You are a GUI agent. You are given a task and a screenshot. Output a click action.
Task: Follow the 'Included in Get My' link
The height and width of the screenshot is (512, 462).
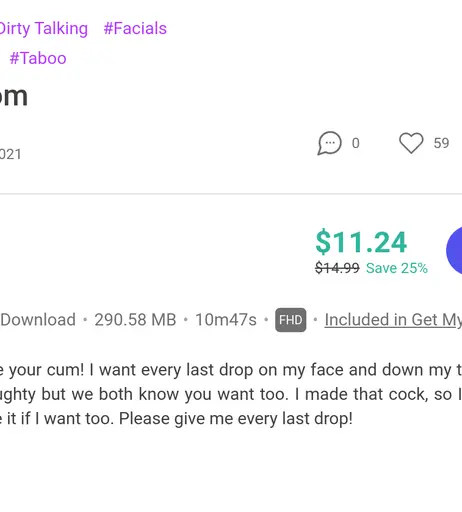point(393,320)
